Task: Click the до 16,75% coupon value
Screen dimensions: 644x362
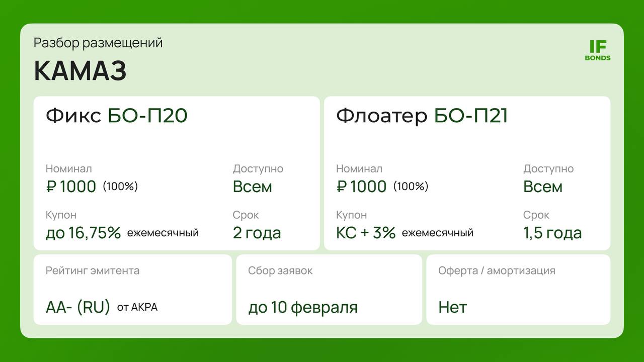Action: tap(84, 233)
